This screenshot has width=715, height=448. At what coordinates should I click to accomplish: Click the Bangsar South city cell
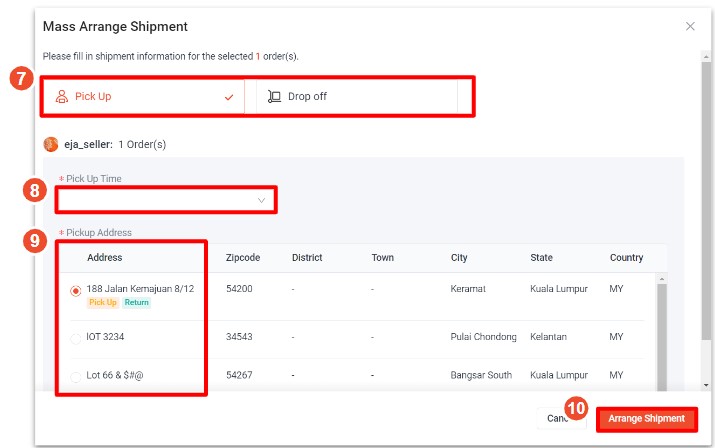pyautogui.click(x=481, y=375)
